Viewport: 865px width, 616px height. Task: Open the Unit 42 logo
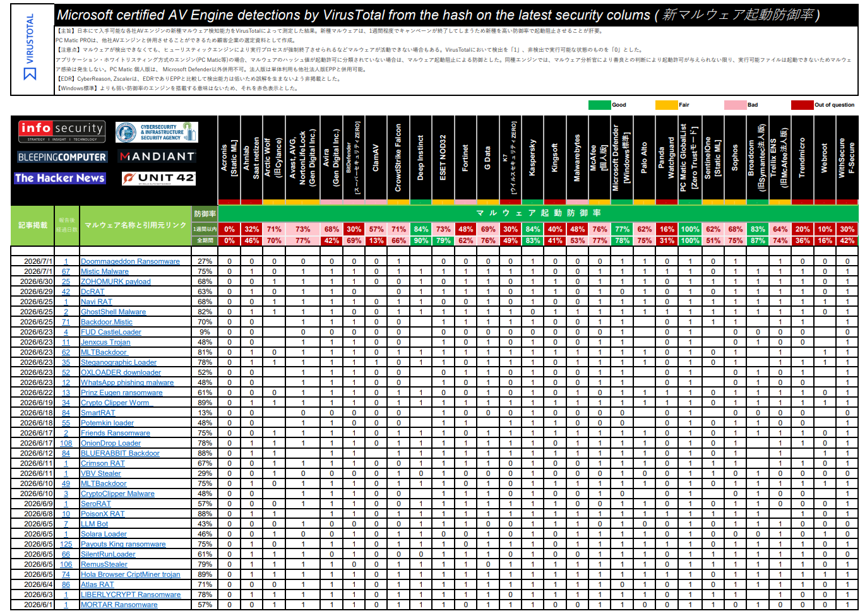pyautogui.click(x=158, y=179)
